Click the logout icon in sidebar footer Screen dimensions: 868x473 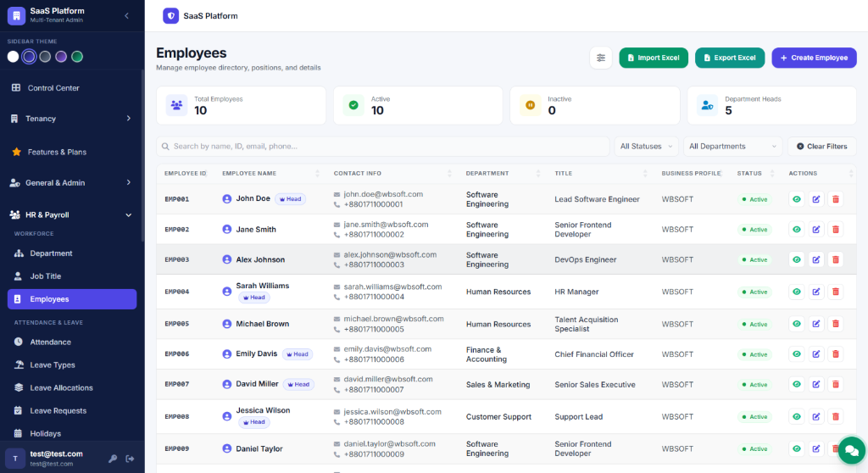click(x=130, y=459)
